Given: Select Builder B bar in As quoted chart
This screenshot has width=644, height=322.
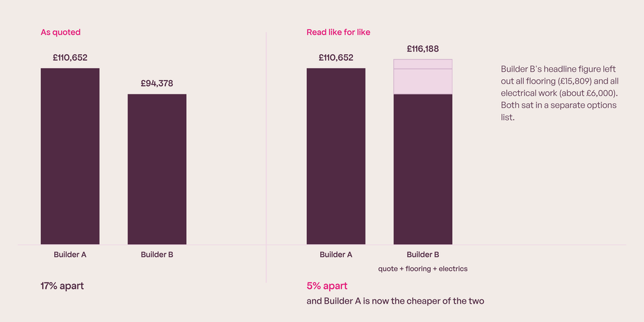Looking at the screenshot, I should [x=157, y=169].
